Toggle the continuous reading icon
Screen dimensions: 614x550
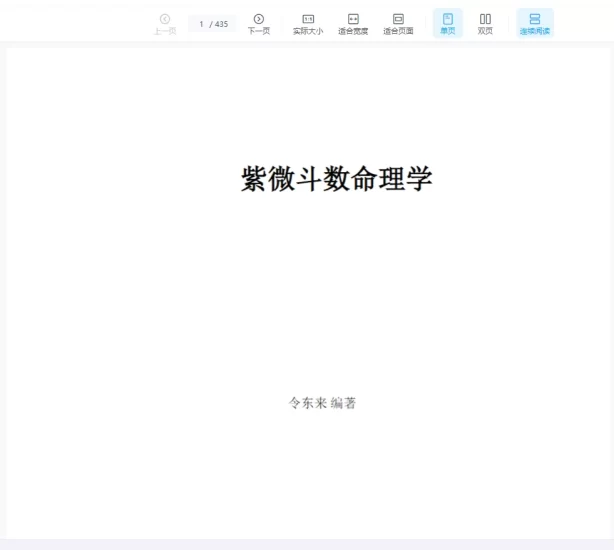pos(535,19)
